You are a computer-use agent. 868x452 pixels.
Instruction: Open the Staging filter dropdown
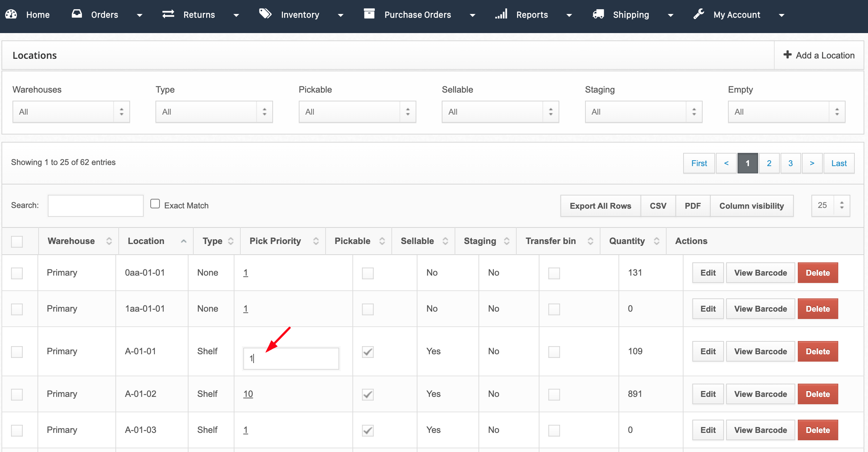point(643,112)
